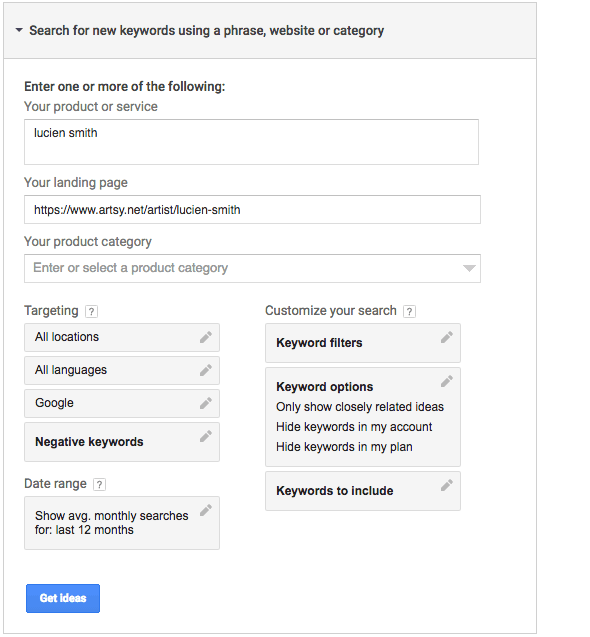Screen dimensions: 590x637
Task: Edit All locations targeting with pencil icon
Action: [206, 337]
